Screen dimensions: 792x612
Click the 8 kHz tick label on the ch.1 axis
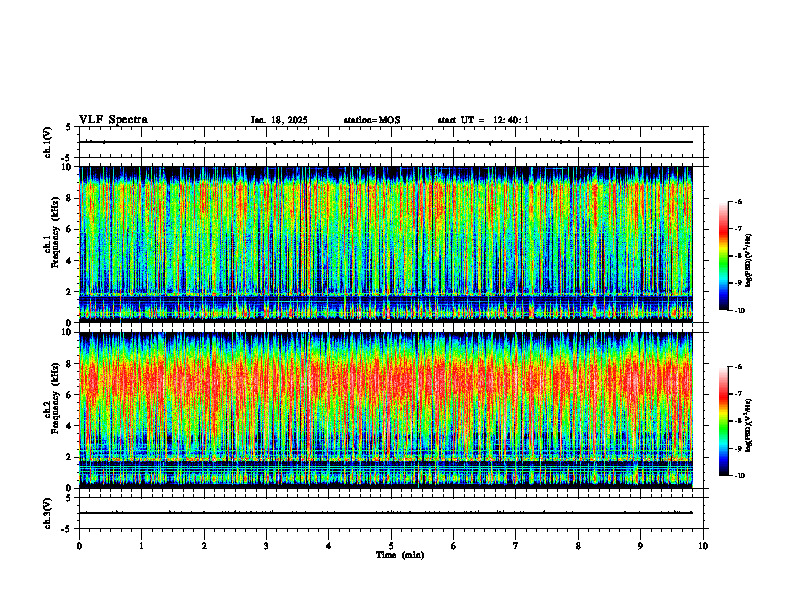70,198
